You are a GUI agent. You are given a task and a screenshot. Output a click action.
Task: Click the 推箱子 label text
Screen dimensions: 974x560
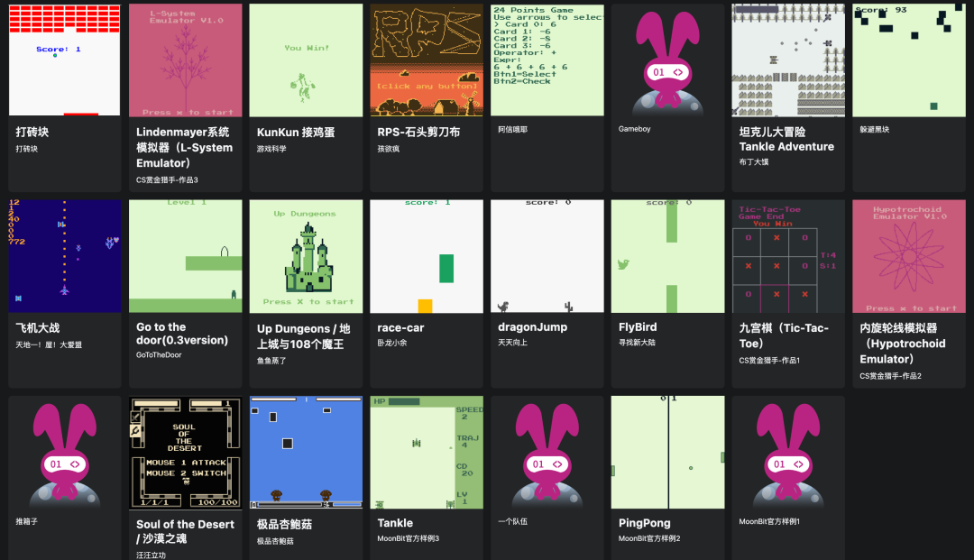[27, 522]
